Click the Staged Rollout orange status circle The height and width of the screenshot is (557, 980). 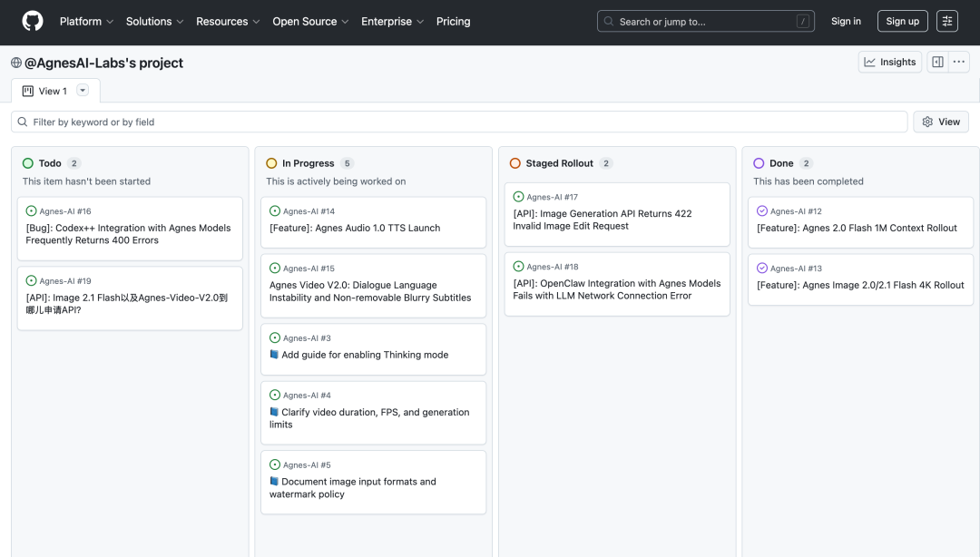pos(515,163)
